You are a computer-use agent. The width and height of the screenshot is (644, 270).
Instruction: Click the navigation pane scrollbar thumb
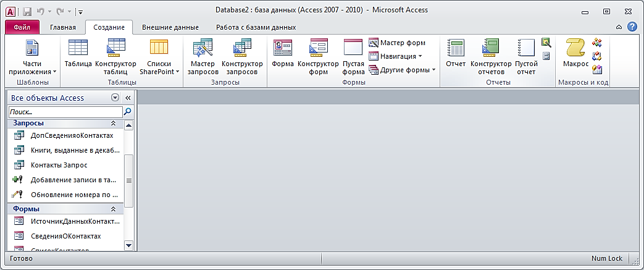tap(128, 181)
